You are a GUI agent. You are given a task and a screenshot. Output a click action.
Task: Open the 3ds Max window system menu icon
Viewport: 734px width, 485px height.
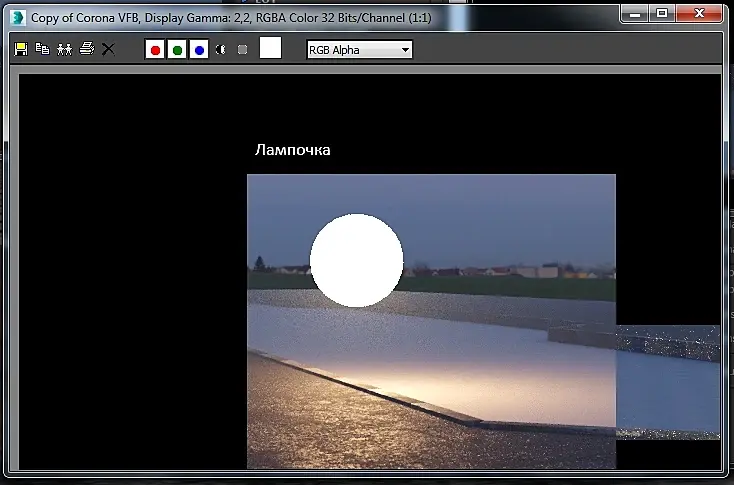[x=18, y=18]
